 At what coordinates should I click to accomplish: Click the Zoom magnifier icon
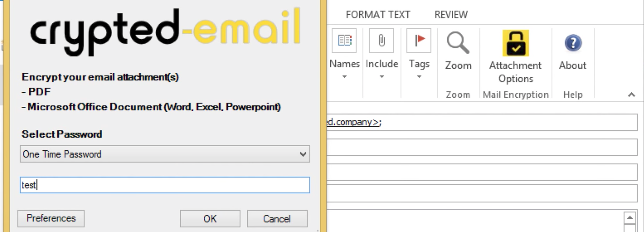[458, 43]
